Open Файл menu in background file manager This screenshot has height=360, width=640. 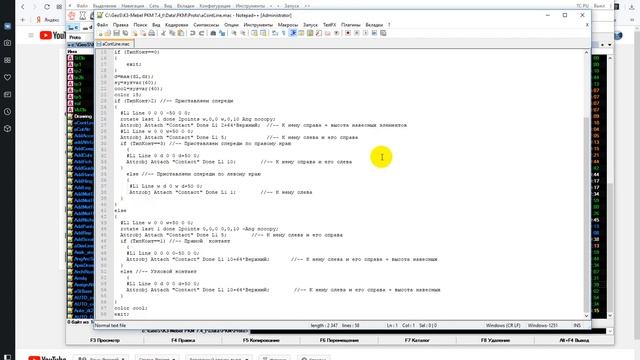coord(82,6)
